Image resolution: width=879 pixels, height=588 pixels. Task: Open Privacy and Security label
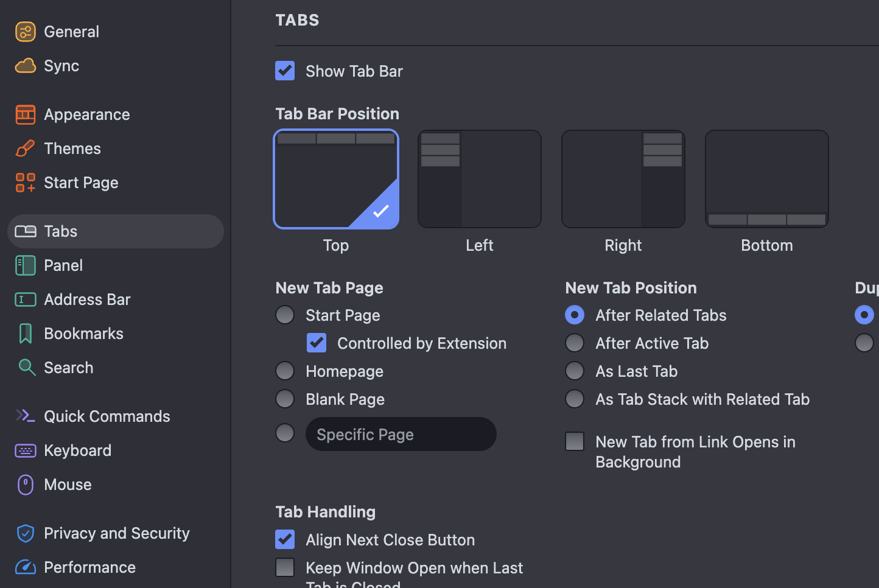117,533
